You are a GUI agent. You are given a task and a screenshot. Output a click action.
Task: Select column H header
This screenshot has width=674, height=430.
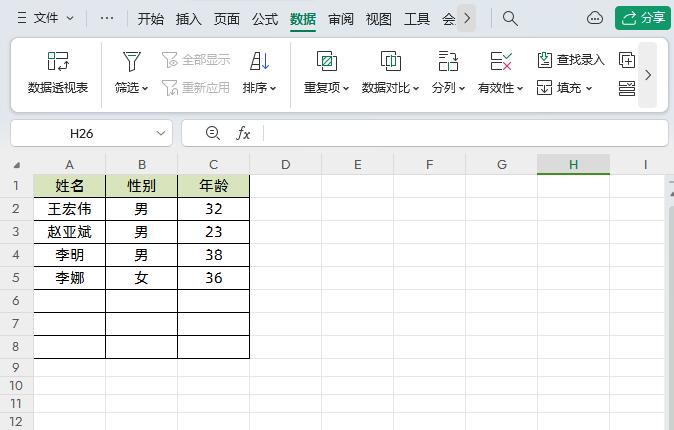573,165
